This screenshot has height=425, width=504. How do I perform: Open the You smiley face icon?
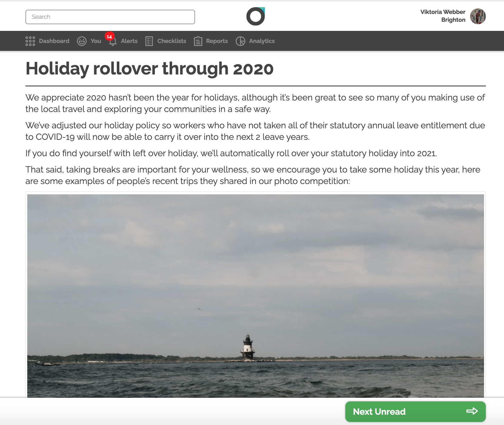tap(82, 41)
